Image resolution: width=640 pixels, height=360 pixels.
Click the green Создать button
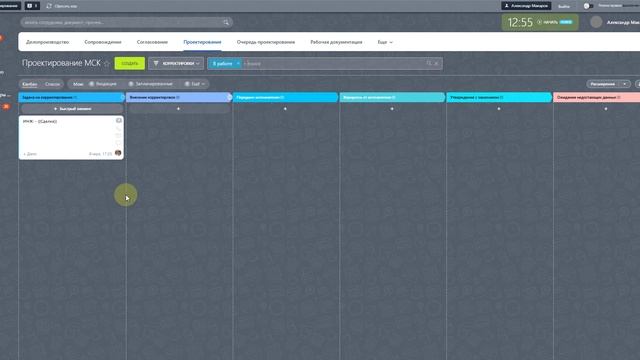130,63
